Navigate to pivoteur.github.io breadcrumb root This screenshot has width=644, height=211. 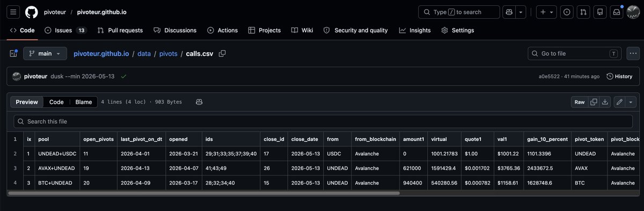[102, 54]
